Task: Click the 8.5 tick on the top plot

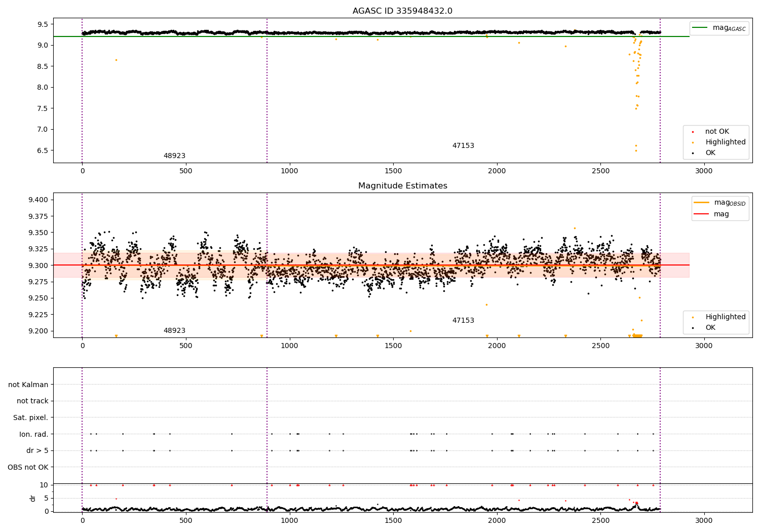Action: [x=42, y=66]
